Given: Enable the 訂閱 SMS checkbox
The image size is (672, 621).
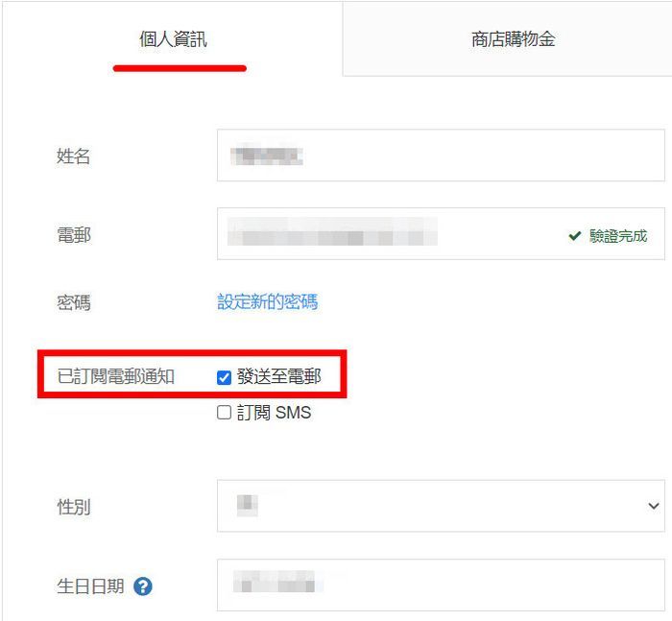Looking at the screenshot, I should (x=224, y=413).
